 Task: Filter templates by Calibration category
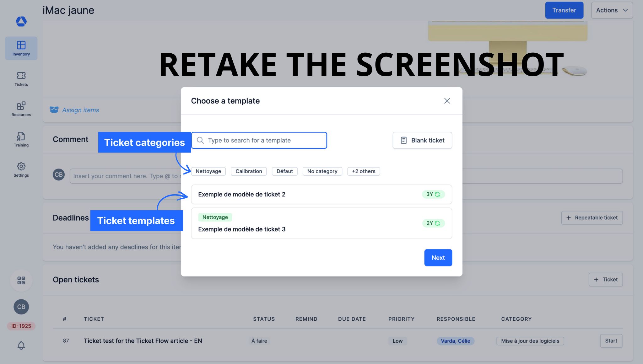pos(248,171)
